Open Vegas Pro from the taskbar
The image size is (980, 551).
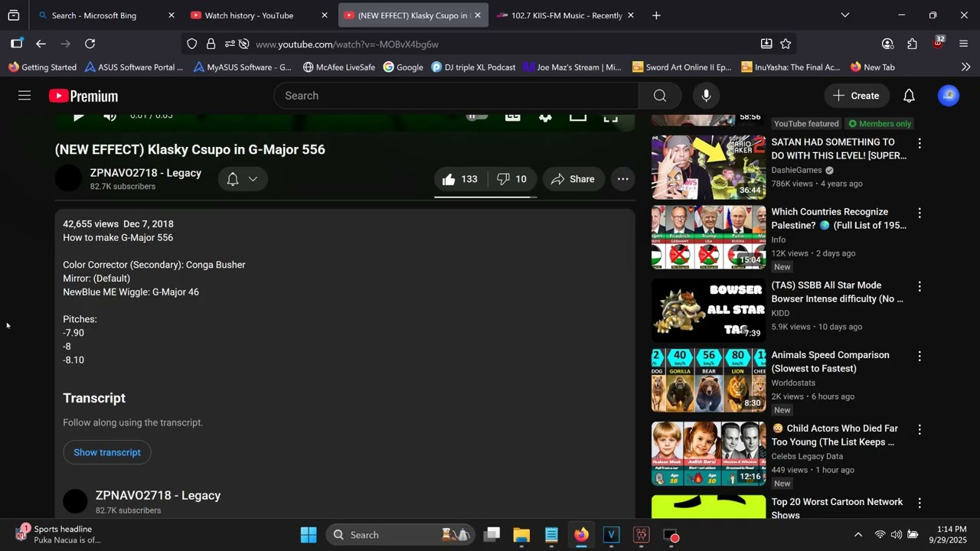[x=611, y=535]
